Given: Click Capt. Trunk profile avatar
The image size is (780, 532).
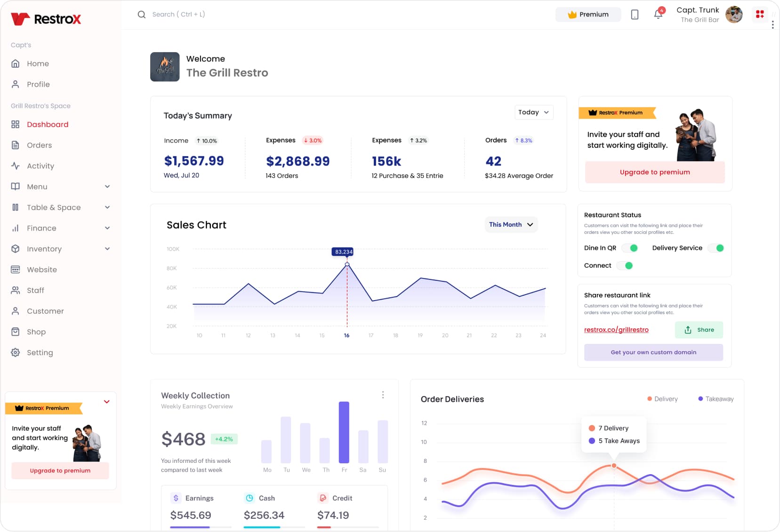Looking at the screenshot, I should (x=734, y=15).
